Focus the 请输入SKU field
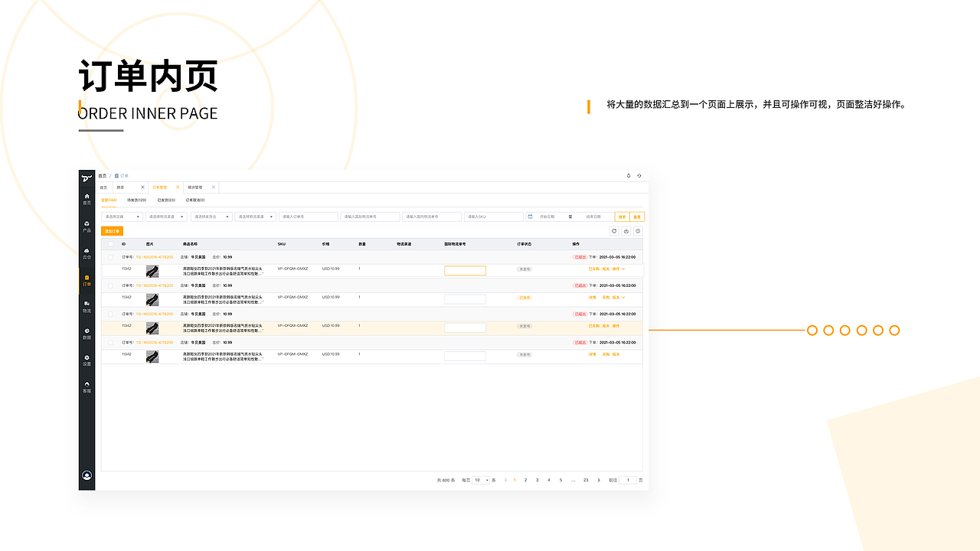 click(x=494, y=217)
